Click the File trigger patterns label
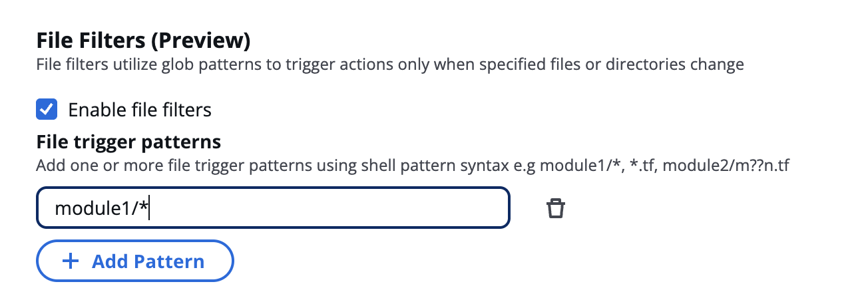868x302 pixels. coord(128,142)
